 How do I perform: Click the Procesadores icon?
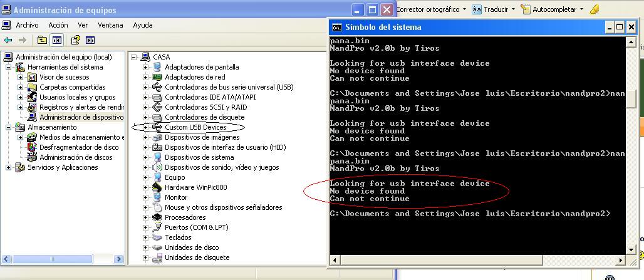[157, 217]
